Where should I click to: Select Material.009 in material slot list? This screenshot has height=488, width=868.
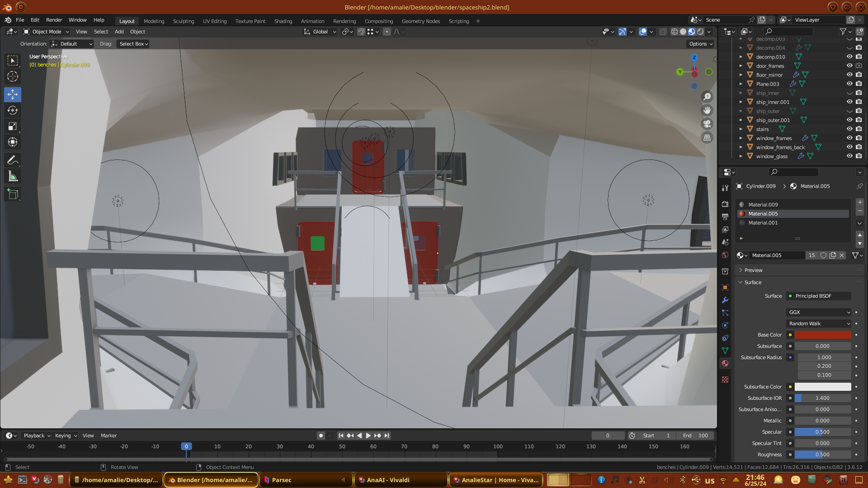click(x=763, y=205)
